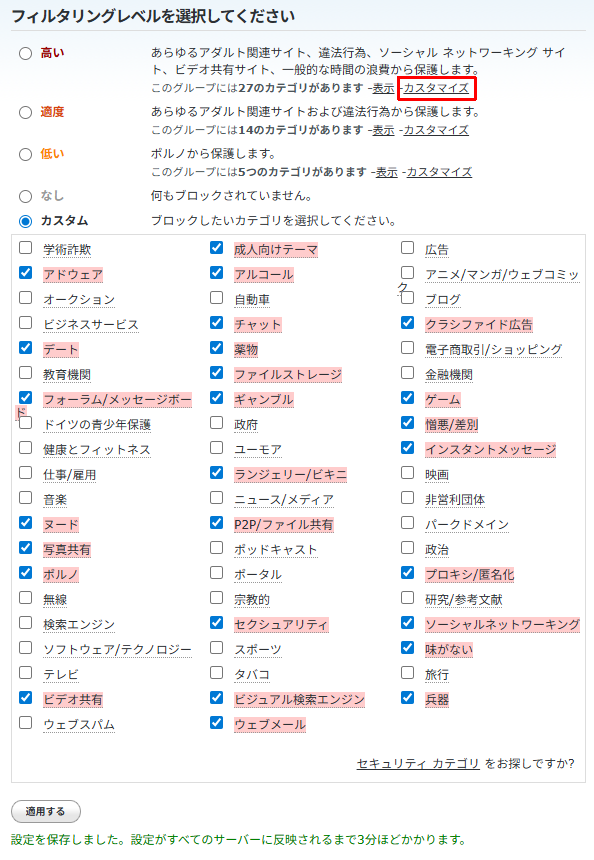Choose the 低い filtering level option
This screenshot has height=860, width=594.
coord(25,154)
